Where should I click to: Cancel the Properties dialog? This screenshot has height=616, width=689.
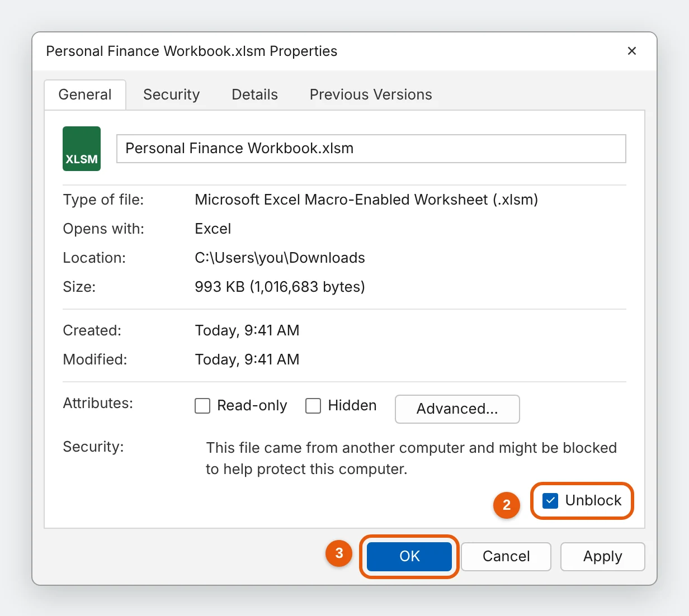pos(506,556)
